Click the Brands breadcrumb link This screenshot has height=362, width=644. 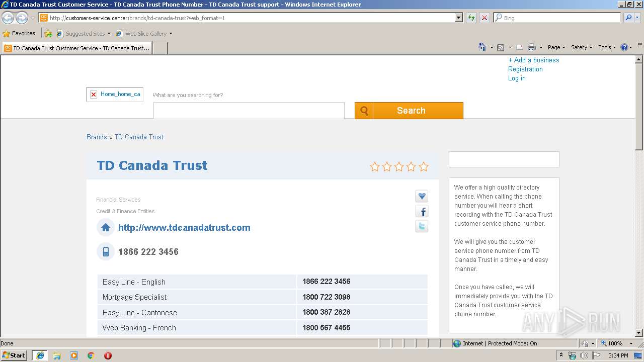click(x=97, y=137)
